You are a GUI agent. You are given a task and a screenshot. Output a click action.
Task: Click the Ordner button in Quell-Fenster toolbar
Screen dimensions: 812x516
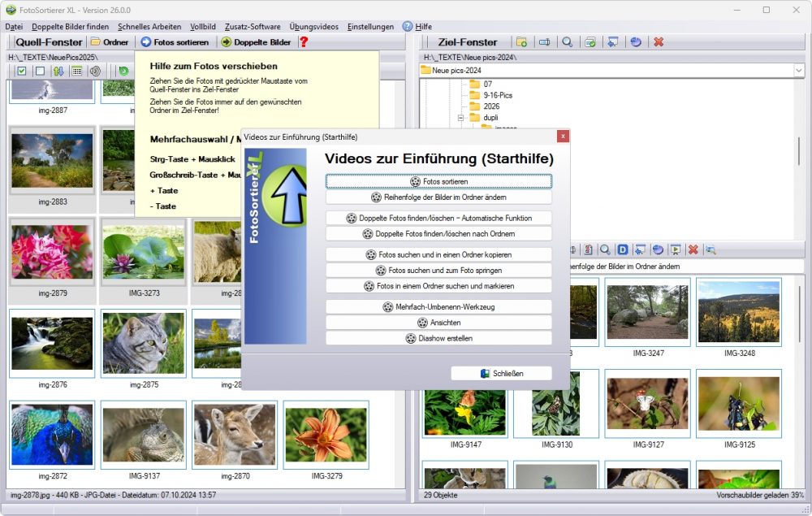(x=110, y=42)
